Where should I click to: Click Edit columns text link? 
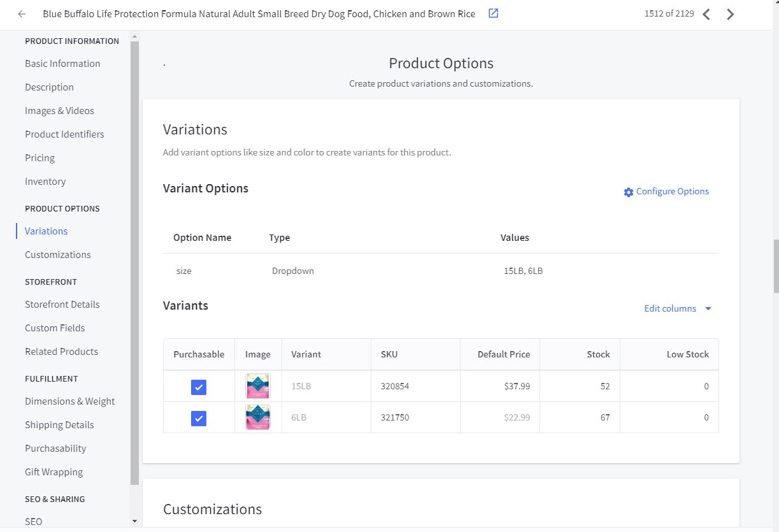670,308
